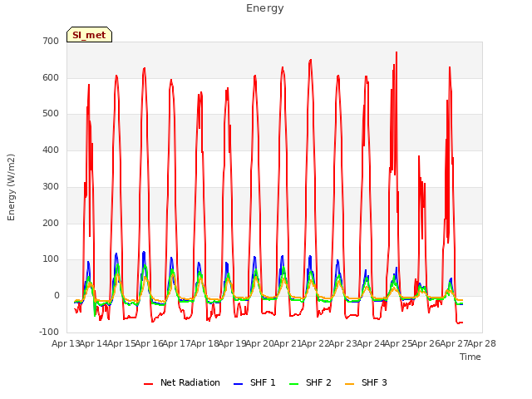Click the orange SHF 3 legend swatch
532x399 pixels.
click(x=349, y=384)
